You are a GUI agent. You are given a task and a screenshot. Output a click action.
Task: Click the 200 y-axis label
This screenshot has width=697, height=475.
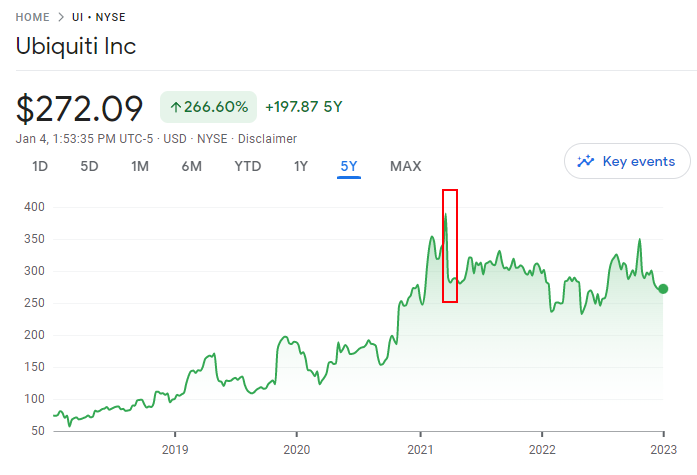coord(34,335)
